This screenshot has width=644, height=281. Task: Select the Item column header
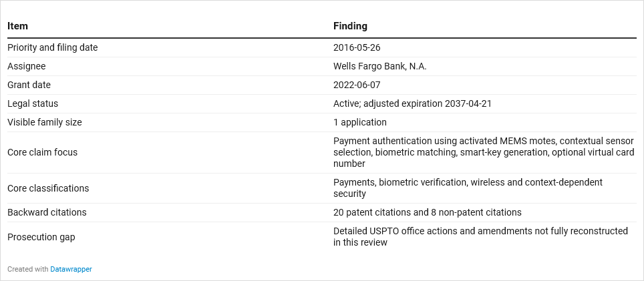17,26
